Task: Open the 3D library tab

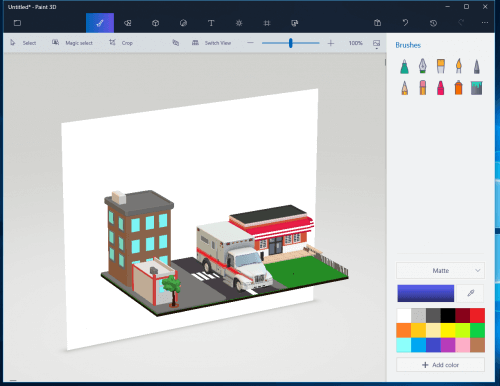Action: point(295,23)
